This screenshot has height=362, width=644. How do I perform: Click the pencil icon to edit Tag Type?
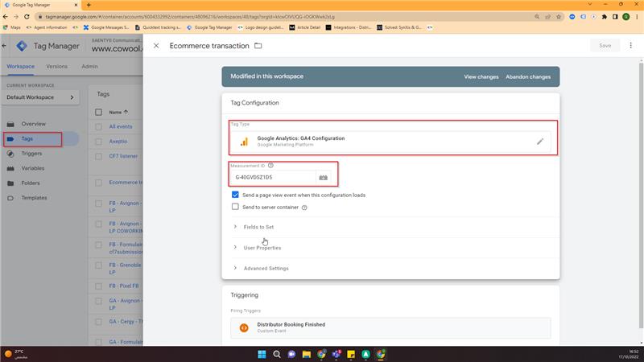pyautogui.click(x=541, y=142)
